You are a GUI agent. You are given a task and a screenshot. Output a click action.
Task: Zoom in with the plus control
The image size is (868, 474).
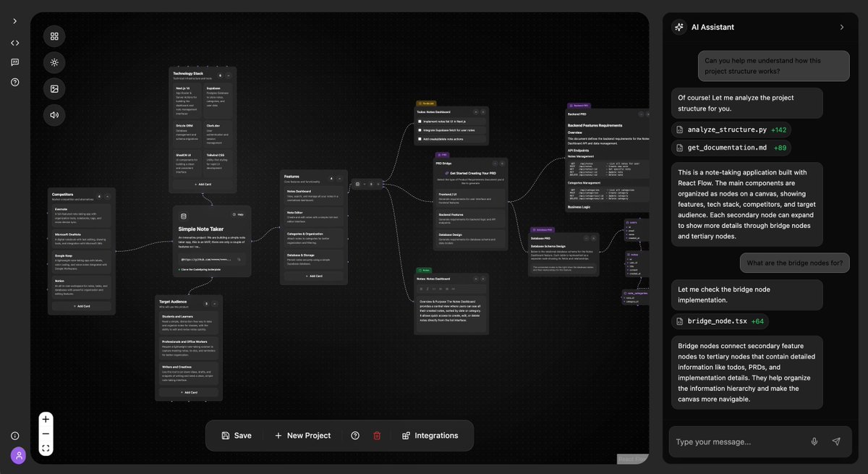pyautogui.click(x=46, y=419)
